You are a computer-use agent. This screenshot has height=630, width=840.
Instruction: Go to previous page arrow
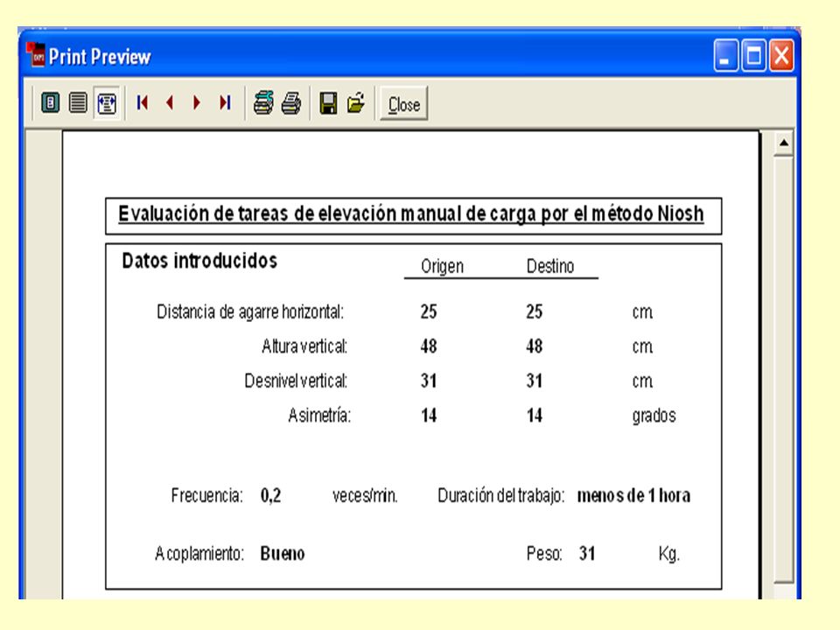click(x=170, y=102)
